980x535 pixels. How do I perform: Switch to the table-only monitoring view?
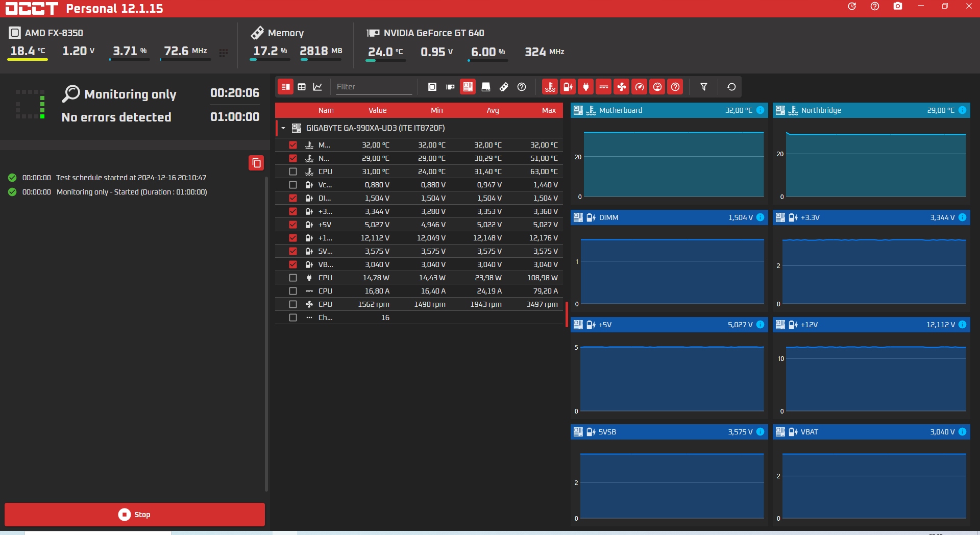tap(302, 87)
